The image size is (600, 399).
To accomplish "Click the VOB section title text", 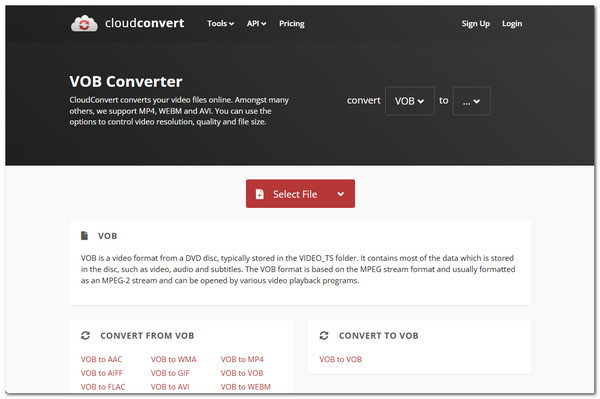I will tap(108, 236).
